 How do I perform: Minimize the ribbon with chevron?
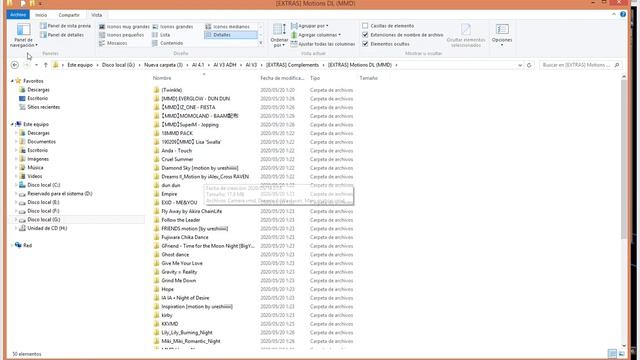point(614,14)
